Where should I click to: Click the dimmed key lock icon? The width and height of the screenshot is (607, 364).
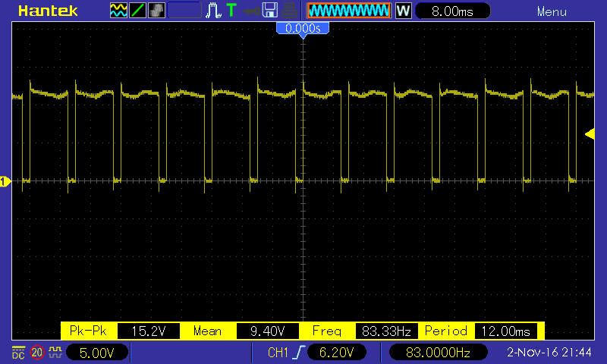point(251,11)
